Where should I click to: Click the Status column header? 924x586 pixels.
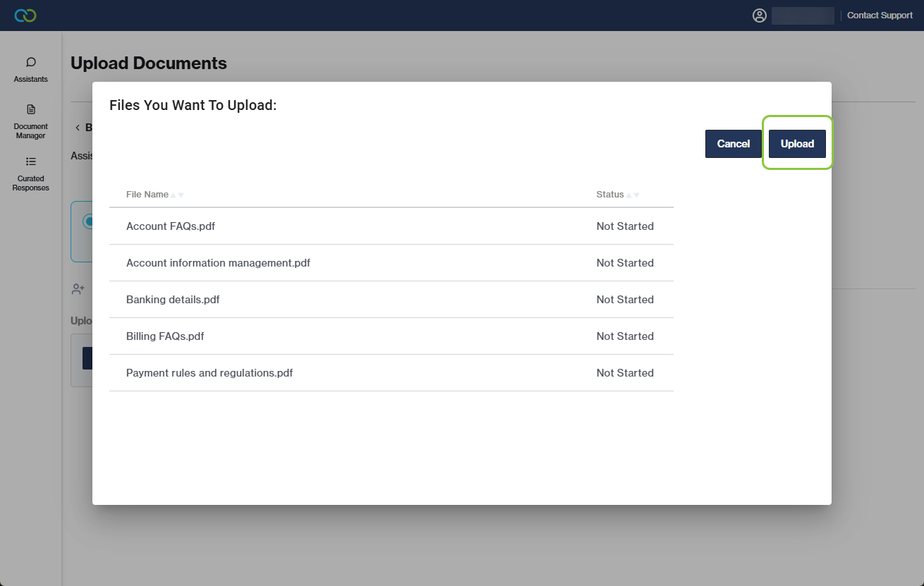pos(610,195)
